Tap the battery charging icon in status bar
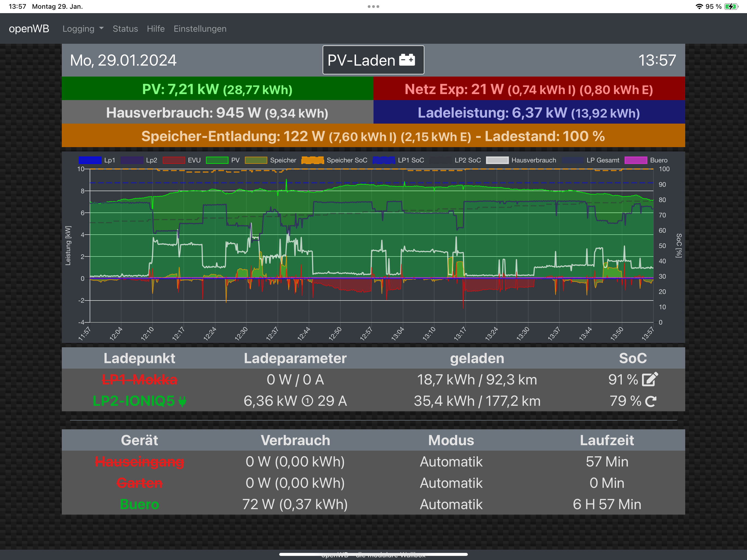This screenshot has width=747, height=560. click(x=731, y=6)
